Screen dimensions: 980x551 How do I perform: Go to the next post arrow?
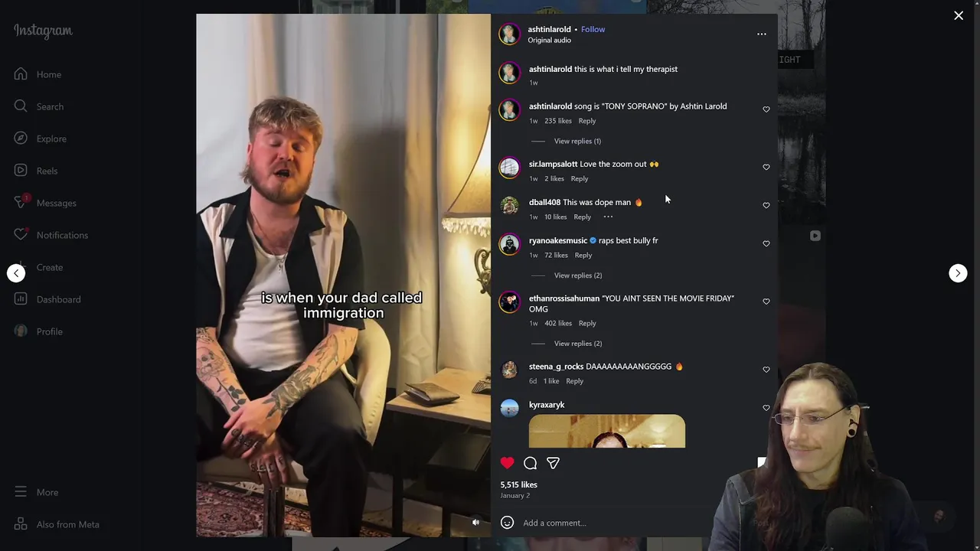pyautogui.click(x=958, y=273)
